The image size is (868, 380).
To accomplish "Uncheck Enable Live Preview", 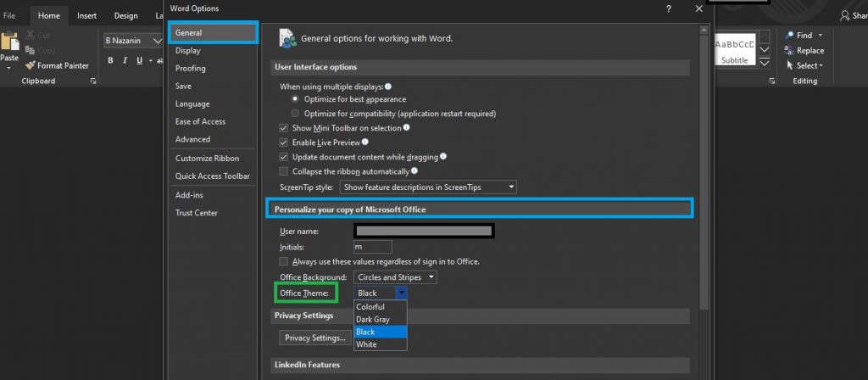I will coord(283,142).
